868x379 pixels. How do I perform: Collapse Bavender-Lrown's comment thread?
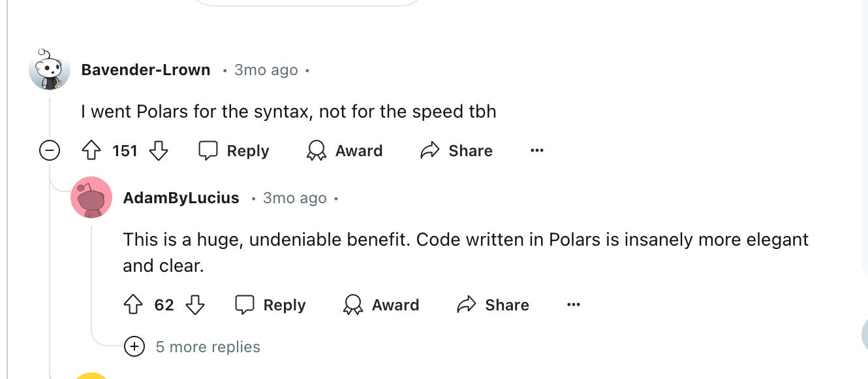point(48,151)
